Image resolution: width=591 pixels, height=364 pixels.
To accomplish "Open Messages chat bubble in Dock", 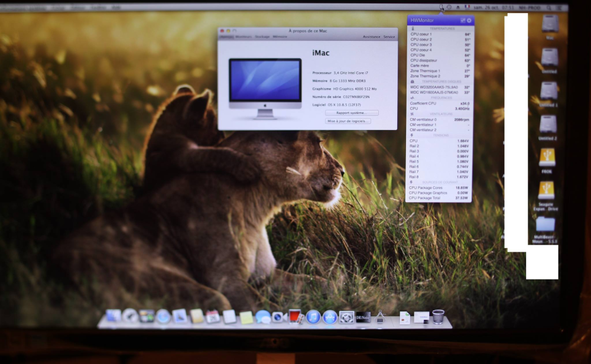I will [x=263, y=317].
